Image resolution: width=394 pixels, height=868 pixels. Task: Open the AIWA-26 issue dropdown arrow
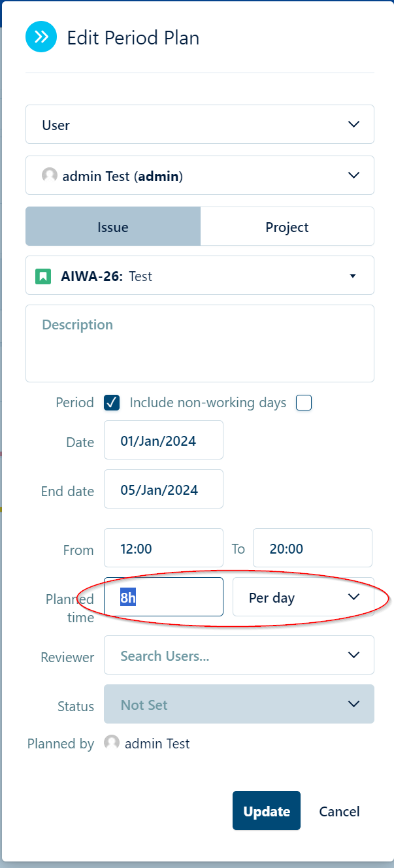coord(353,276)
